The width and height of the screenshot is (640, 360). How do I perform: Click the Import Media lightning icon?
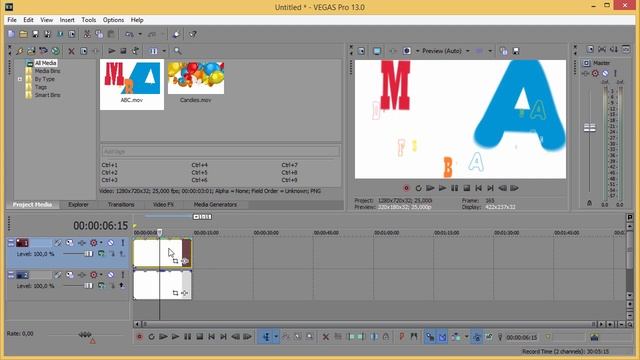point(19,51)
